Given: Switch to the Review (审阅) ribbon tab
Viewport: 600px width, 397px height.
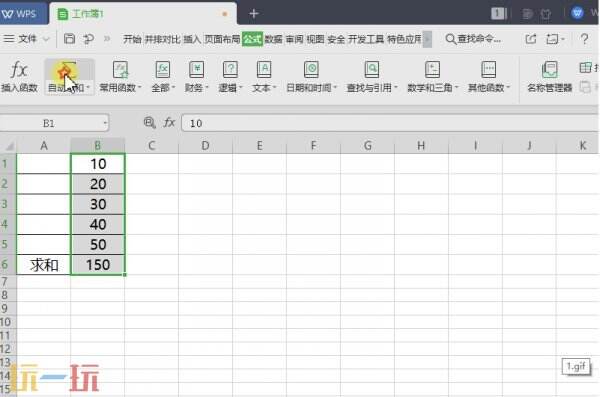Looking at the screenshot, I should (294, 39).
